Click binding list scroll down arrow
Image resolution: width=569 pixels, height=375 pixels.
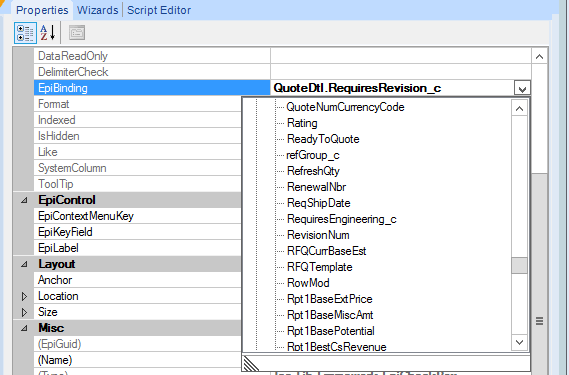coord(519,342)
